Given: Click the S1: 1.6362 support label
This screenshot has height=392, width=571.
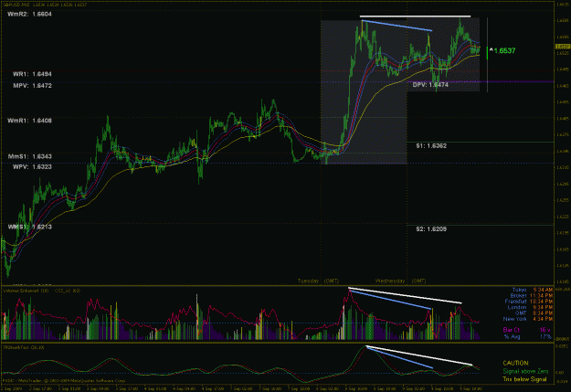Looking at the screenshot, I should pos(431,145).
